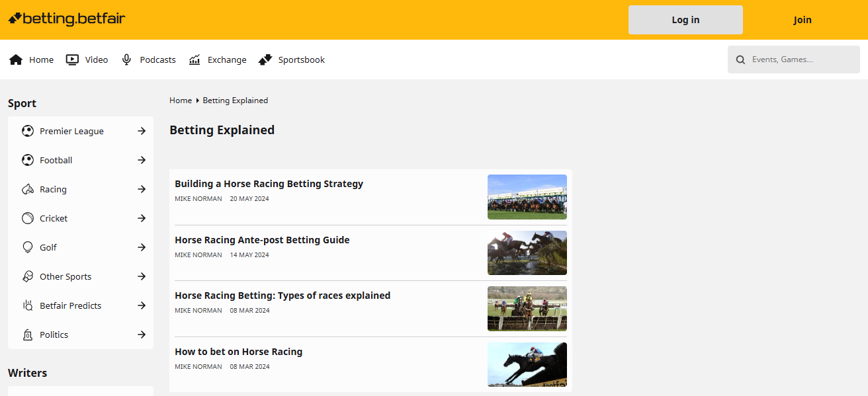Viewport: 868px width, 396px height.
Task: Open the Cricket row arrow
Action: click(142, 218)
